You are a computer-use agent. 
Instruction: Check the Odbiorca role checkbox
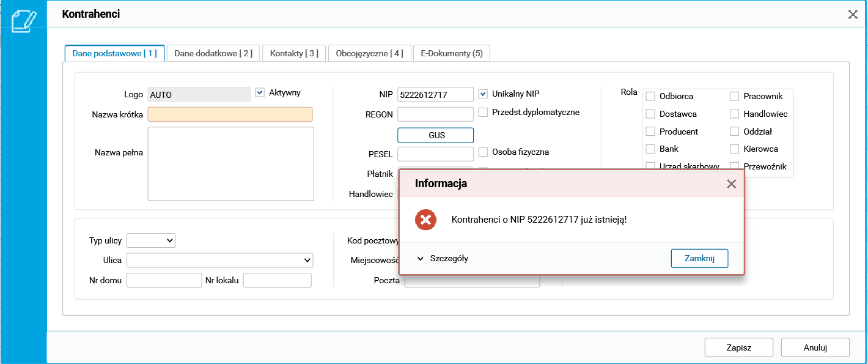coord(650,96)
